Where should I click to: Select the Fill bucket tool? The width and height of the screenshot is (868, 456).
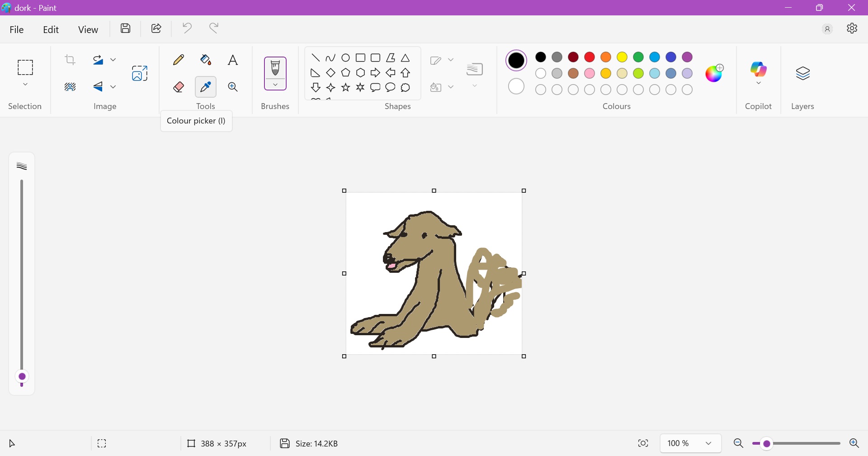(206, 60)
